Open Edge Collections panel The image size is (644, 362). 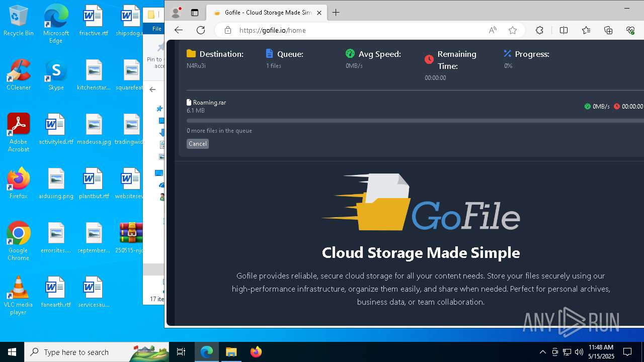[x=608, y=30]
